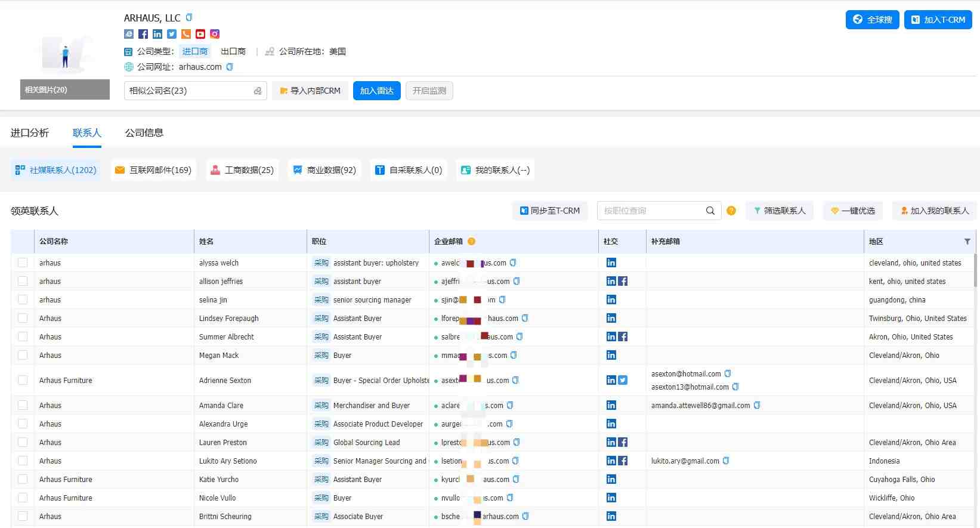Screen dimensions: 980x528
Task: Click the info icon next to 企业邮箱 header
Action: click(471, 242)
